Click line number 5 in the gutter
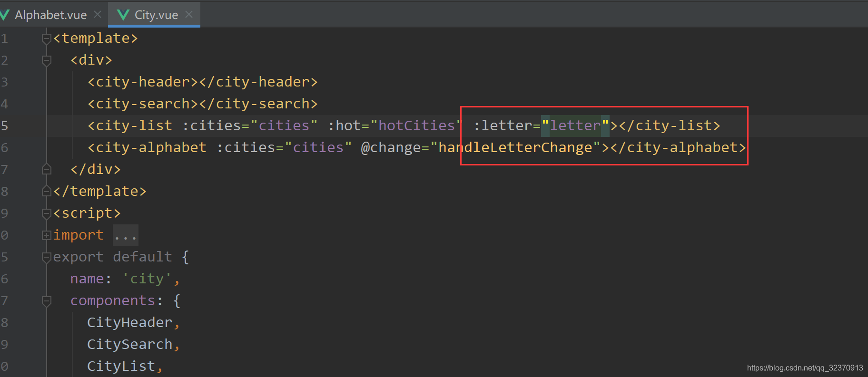Screen dimensions: 868x377 point(4,126)
